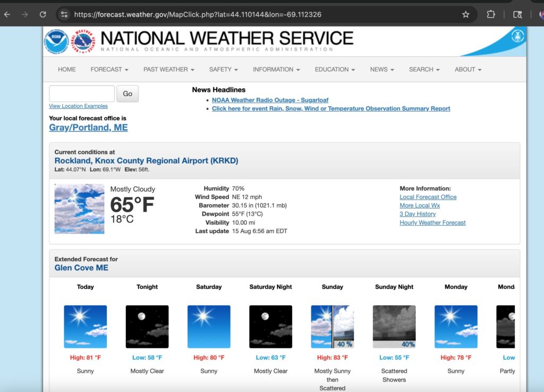Click Low: 58 °F under Tonight
Screen dimensions: 544x392
(x=147, y=357)
